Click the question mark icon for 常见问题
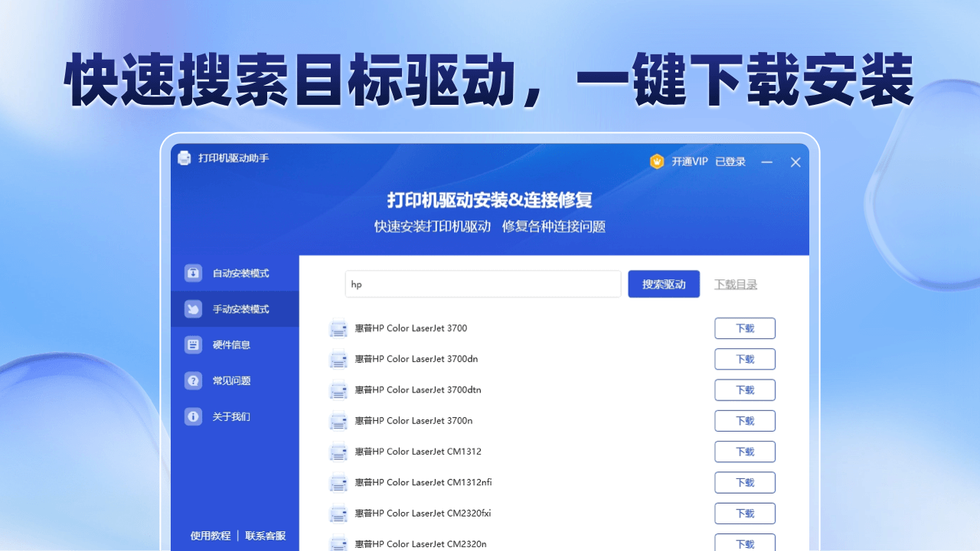 coord(192,380)
